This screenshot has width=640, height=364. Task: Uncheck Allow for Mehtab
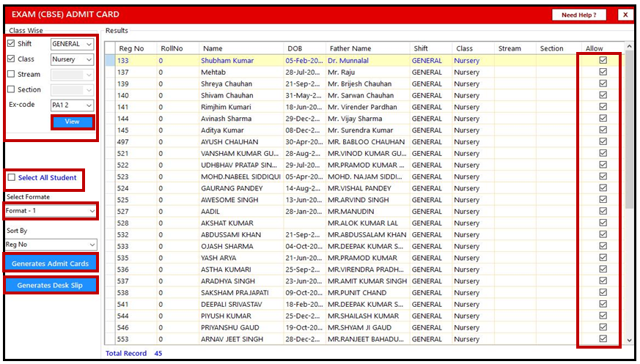click(603, 72)
